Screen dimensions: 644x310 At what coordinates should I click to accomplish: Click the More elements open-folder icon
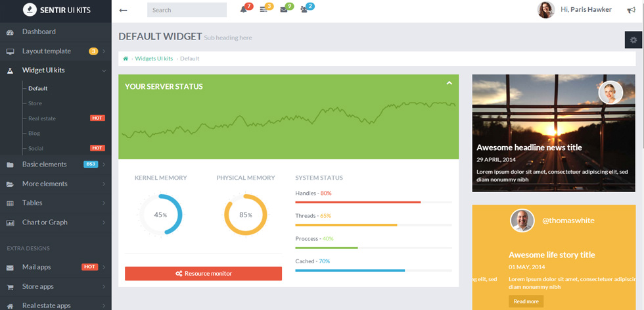pos(11,184)
